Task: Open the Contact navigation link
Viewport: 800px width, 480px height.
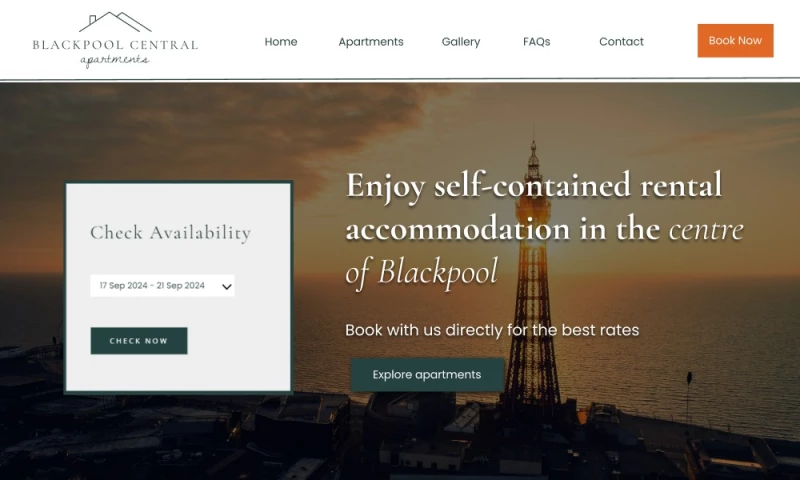Action: 621,42
